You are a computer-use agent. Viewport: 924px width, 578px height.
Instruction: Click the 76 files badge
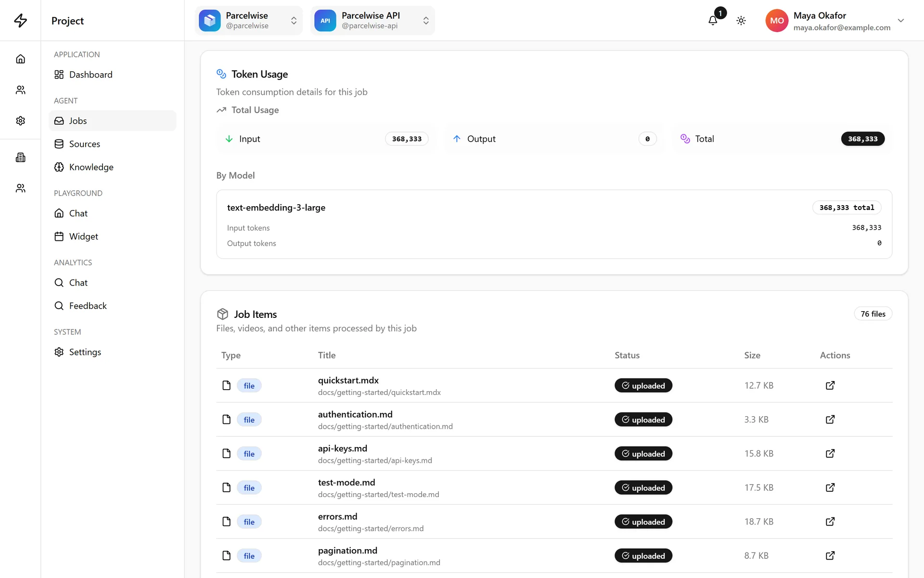pos(873,314)
